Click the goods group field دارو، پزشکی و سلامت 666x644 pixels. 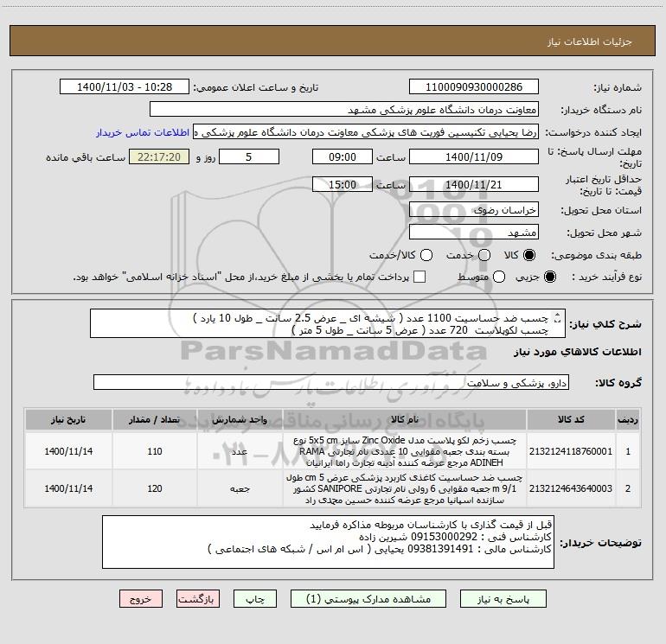[331, 382]
